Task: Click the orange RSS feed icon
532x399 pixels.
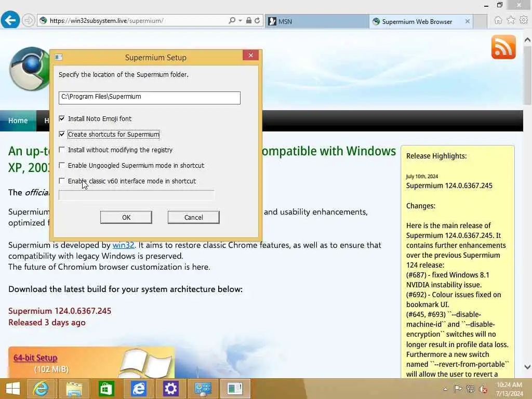Action: click(503, 47)
